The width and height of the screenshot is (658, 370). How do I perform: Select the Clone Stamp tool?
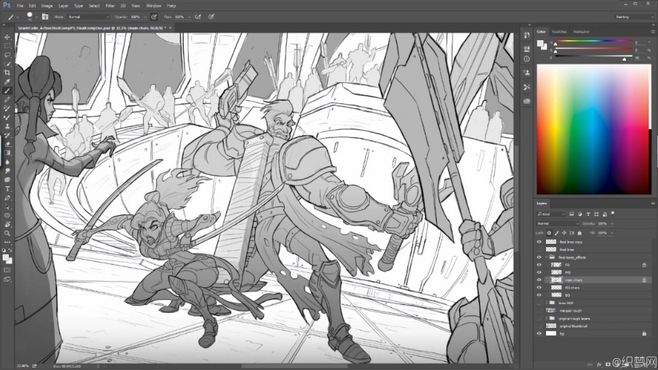pos(7,126)
